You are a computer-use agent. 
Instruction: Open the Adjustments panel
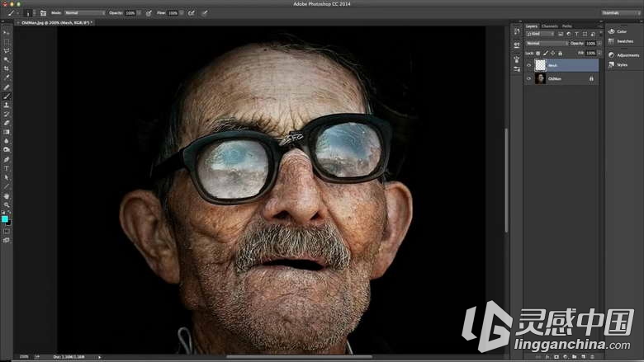(x=623, y=55)
